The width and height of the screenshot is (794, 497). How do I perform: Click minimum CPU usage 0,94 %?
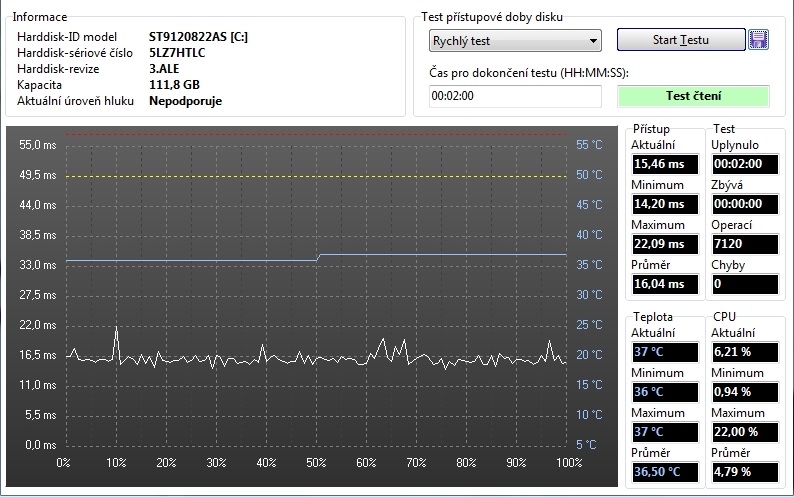pos(745,392)
